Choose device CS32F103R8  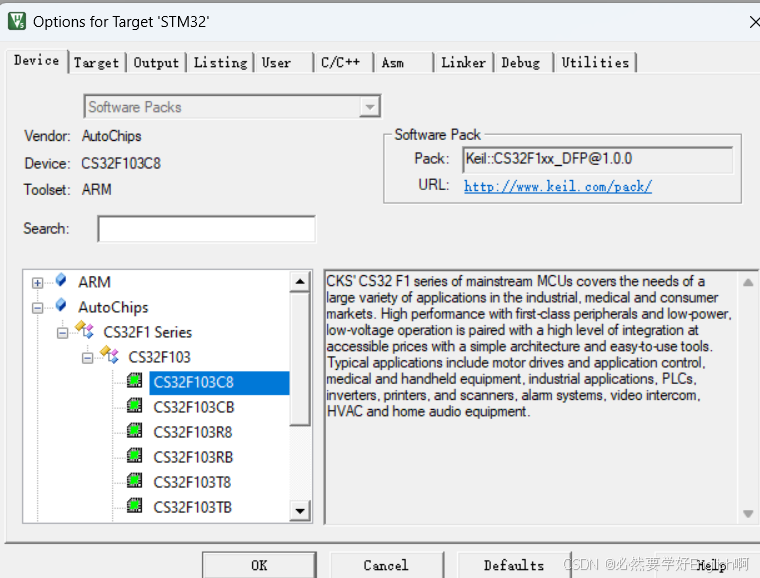[x=193, y=433]
